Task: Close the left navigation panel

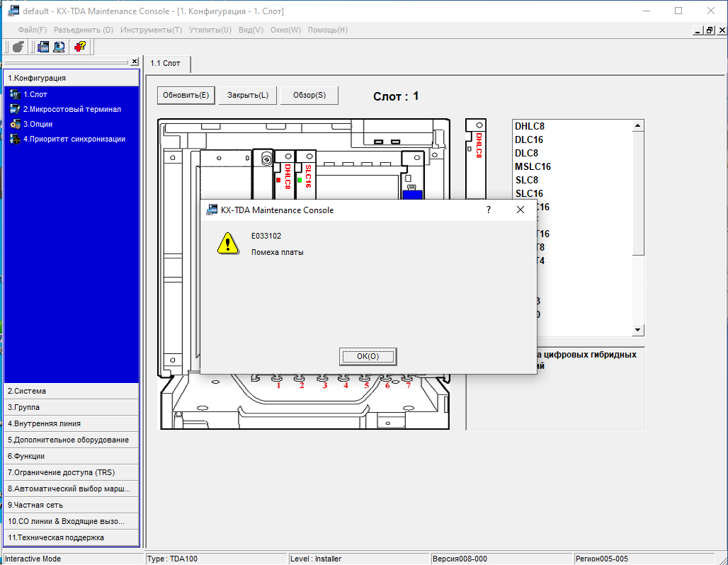Action: (134, 62)
